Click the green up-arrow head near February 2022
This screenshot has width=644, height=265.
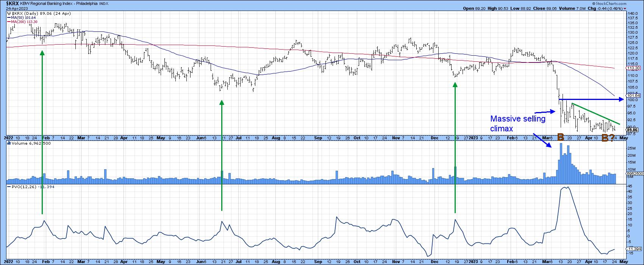(x=42, y=53)
